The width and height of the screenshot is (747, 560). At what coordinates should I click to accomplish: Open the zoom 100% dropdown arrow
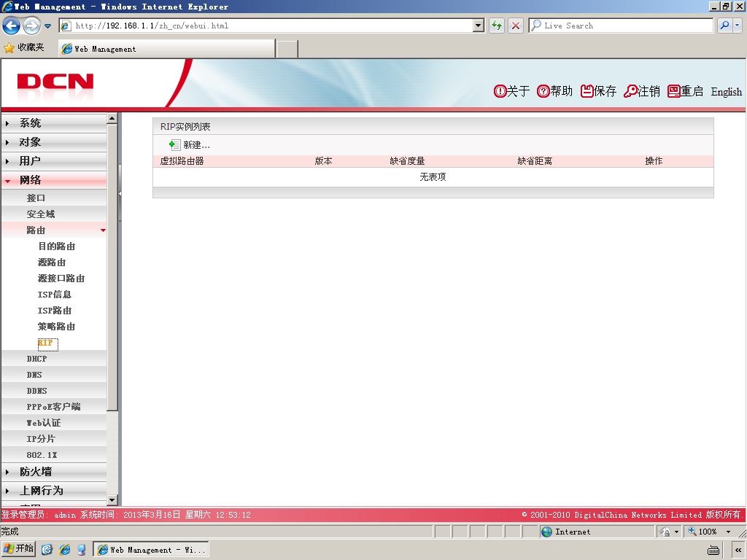728,532
